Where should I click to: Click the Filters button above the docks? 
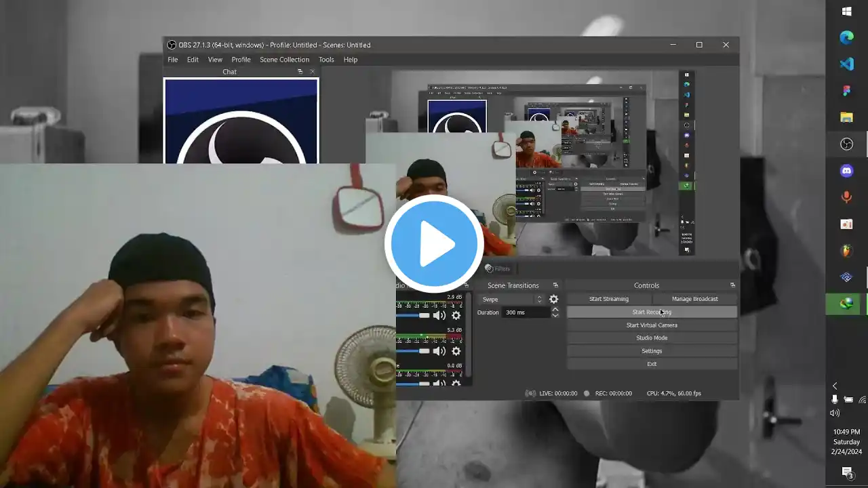pyautogui.click(x=498, y=268)
